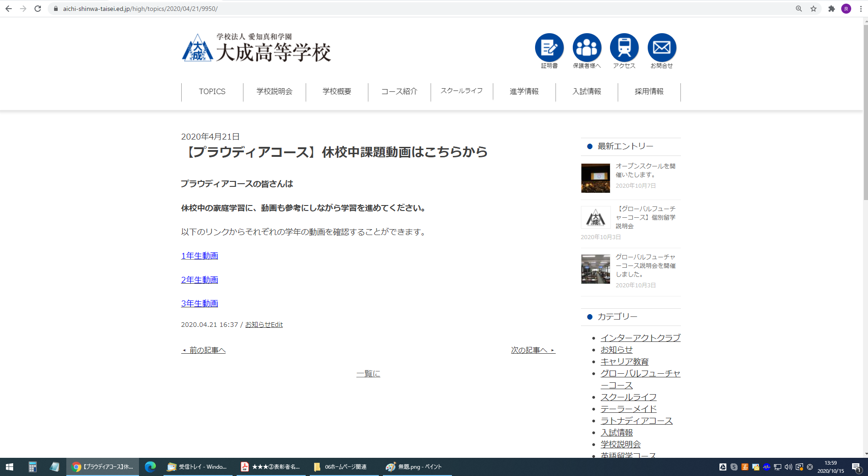Open the 一覧に list link
This screenshot has height=476, width=868.
coord(368,374)
